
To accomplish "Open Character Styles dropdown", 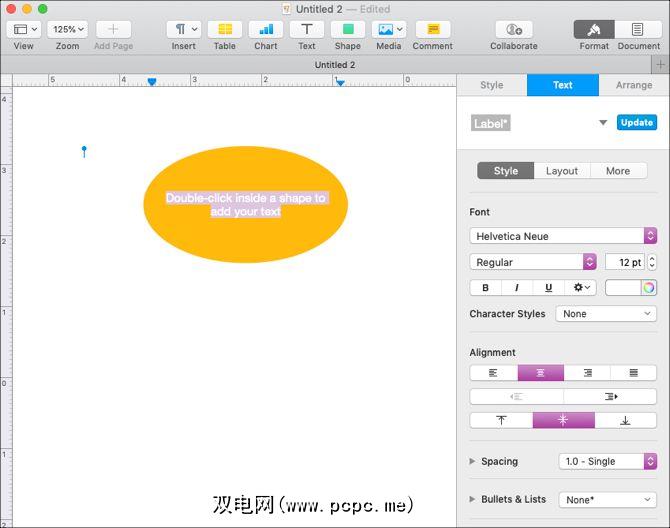I will 605,314.
